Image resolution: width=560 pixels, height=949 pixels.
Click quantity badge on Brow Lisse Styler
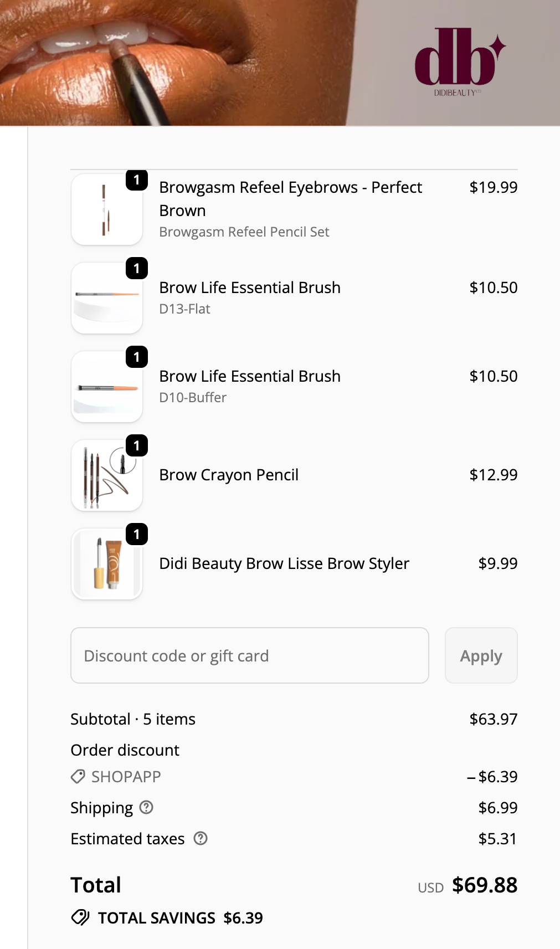tap(137, 535)
